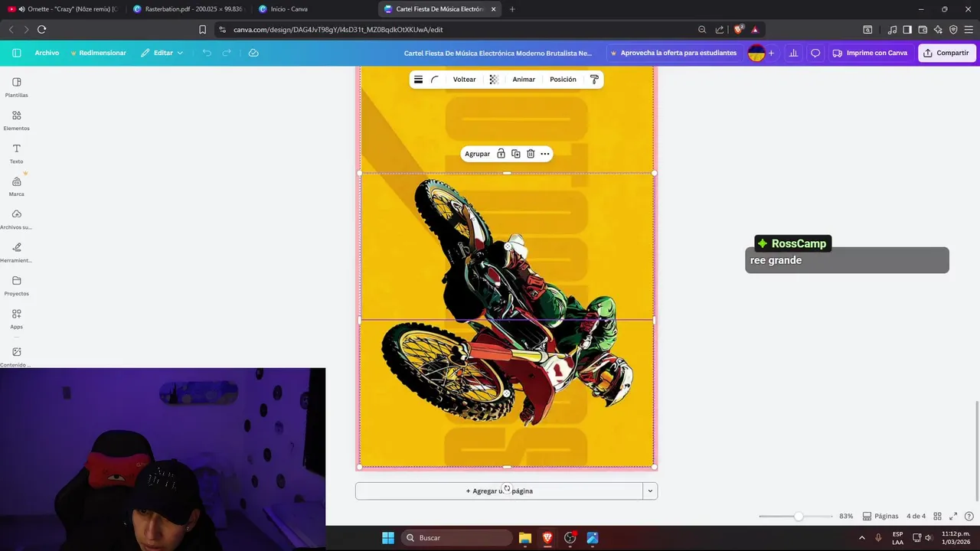This screenshot has height=551, width=980.
Task: Open Brave Shields lion icon
Action: (738, 29)
